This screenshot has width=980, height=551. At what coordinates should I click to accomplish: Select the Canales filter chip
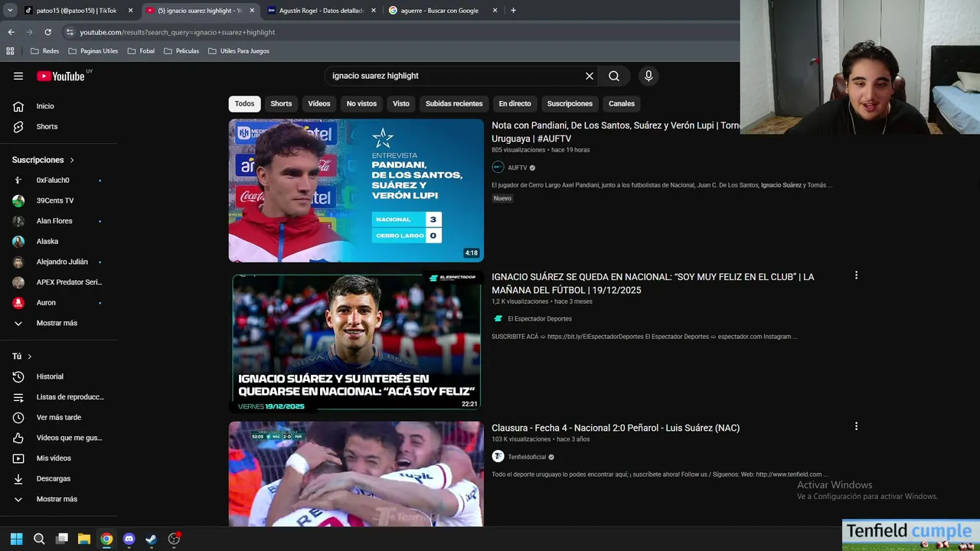click(x=622, y=103)
